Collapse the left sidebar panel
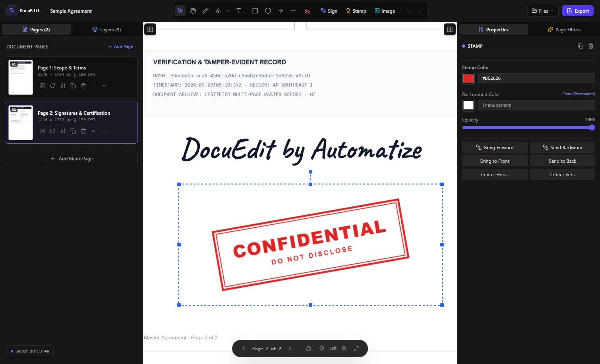 [150, 29]
